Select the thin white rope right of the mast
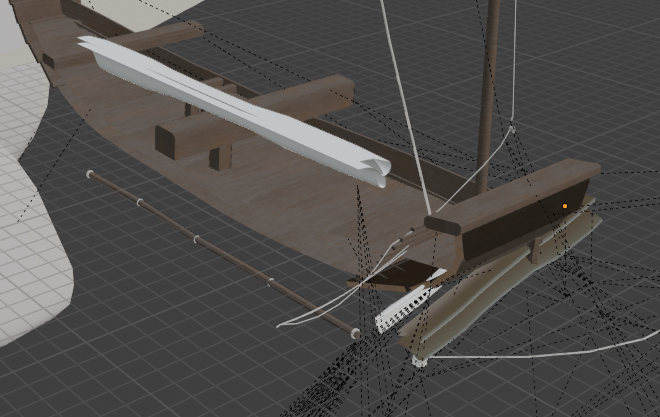 514,60
